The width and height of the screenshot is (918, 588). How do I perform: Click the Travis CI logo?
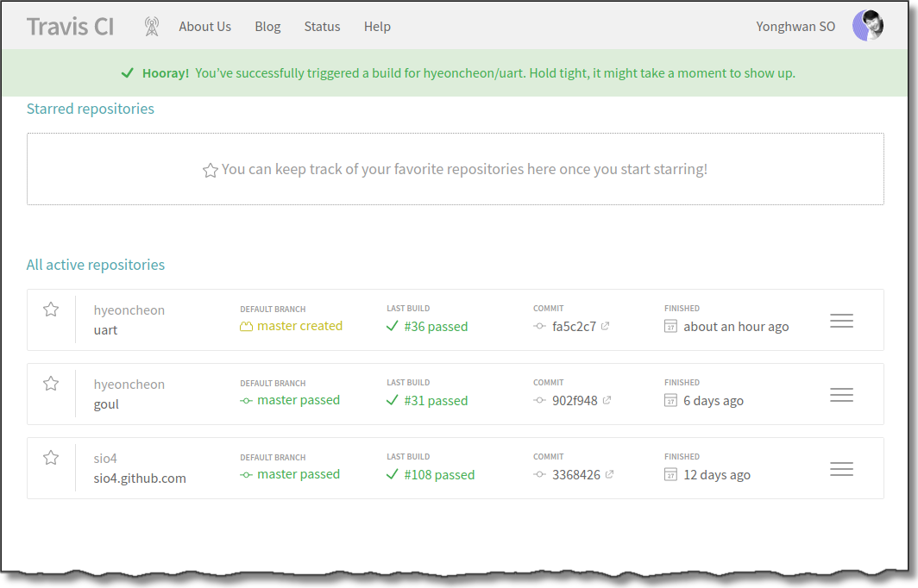70,27
